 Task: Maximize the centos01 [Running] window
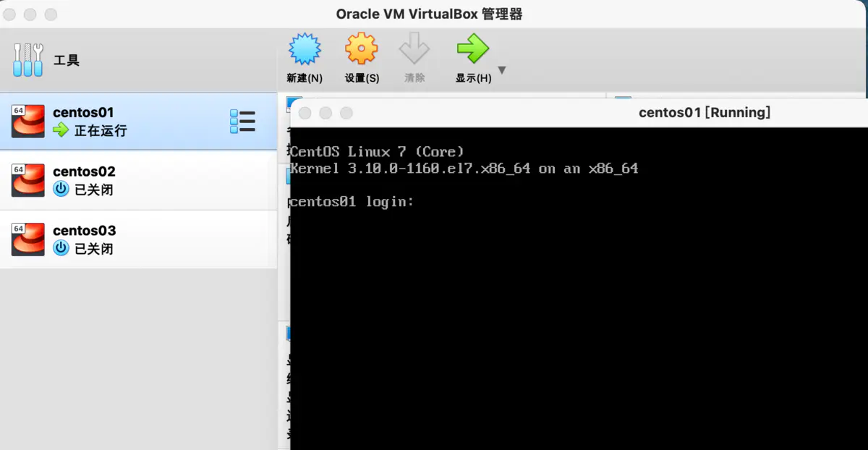[x=346, y=113]
